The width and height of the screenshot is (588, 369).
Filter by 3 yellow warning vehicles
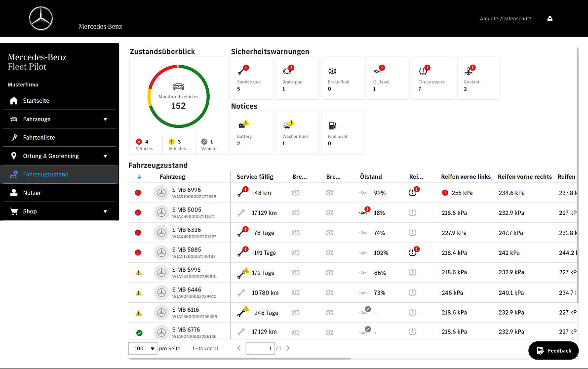(178, 145)
